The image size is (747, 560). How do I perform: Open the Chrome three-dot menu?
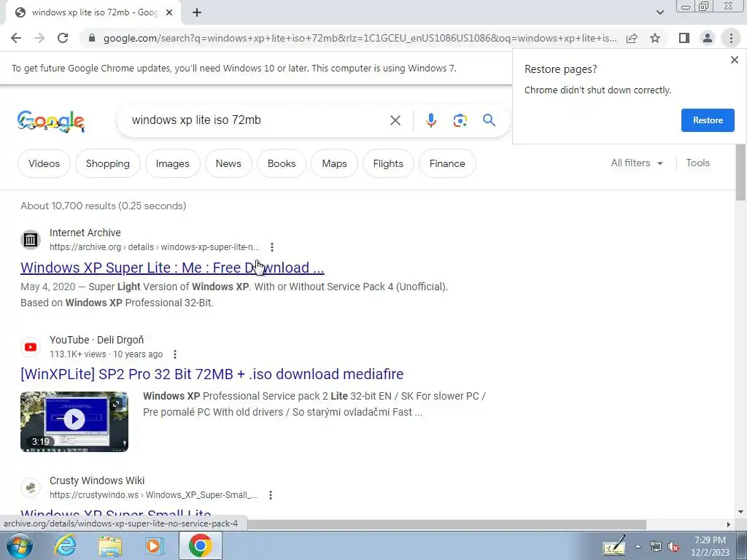[x=731, y=38]
